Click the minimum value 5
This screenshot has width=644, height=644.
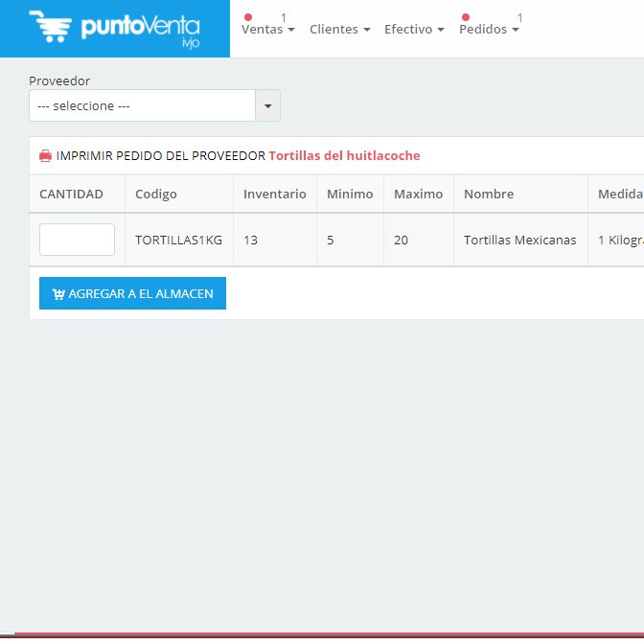(x=331, y=240)
